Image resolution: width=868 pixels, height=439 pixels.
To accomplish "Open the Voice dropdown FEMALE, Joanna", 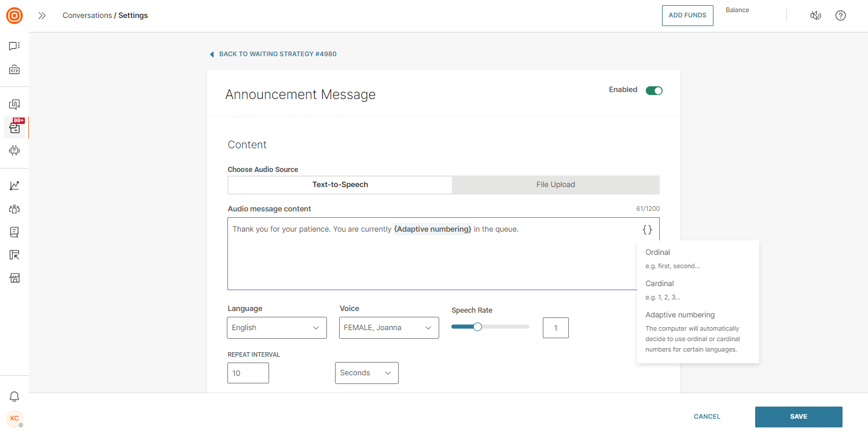I will coord(389,328).
